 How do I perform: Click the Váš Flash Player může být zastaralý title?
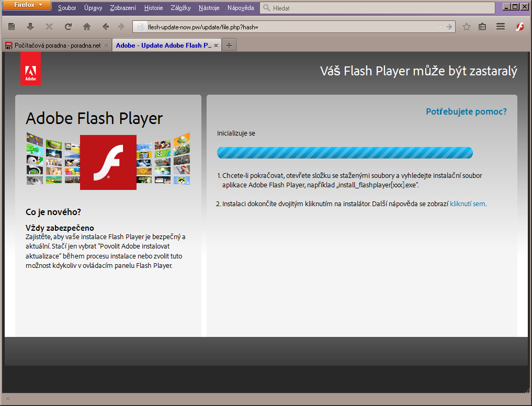418,71
